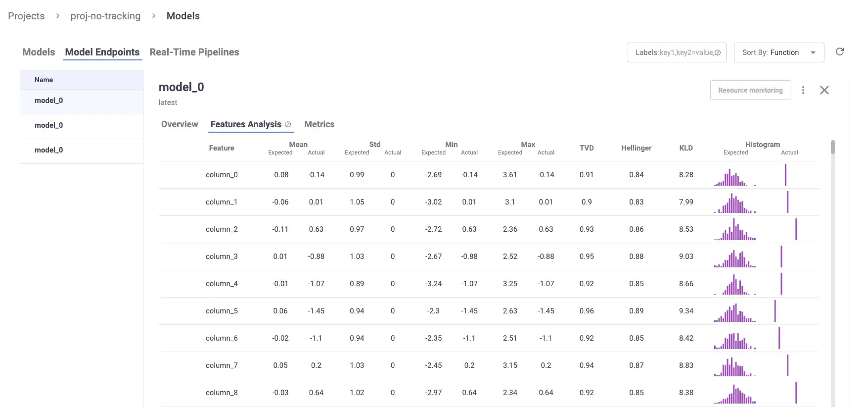Select the second model_0 endpoint row
The image size is (868, 407).
[x=48, y=125]
